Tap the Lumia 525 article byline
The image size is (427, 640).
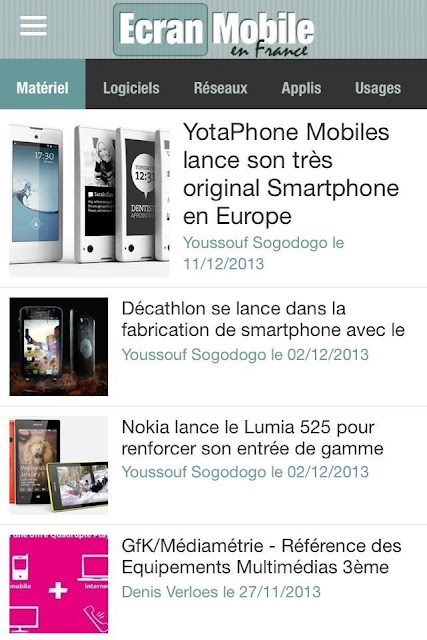point(245,472)
